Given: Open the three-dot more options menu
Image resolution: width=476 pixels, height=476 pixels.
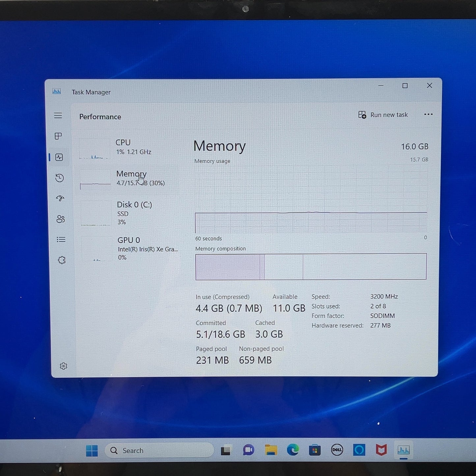Looking at the screenshot, I should (428, 114).
